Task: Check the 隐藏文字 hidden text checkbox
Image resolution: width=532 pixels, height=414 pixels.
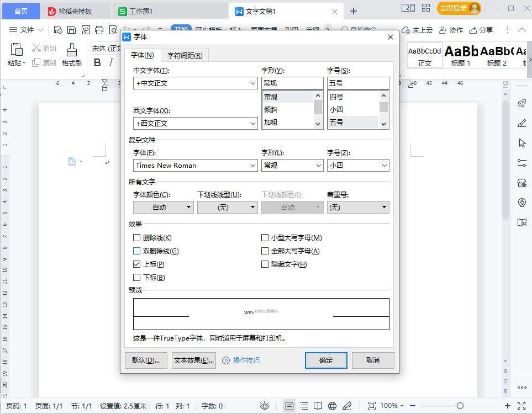Action: click(x=265, y=264)
